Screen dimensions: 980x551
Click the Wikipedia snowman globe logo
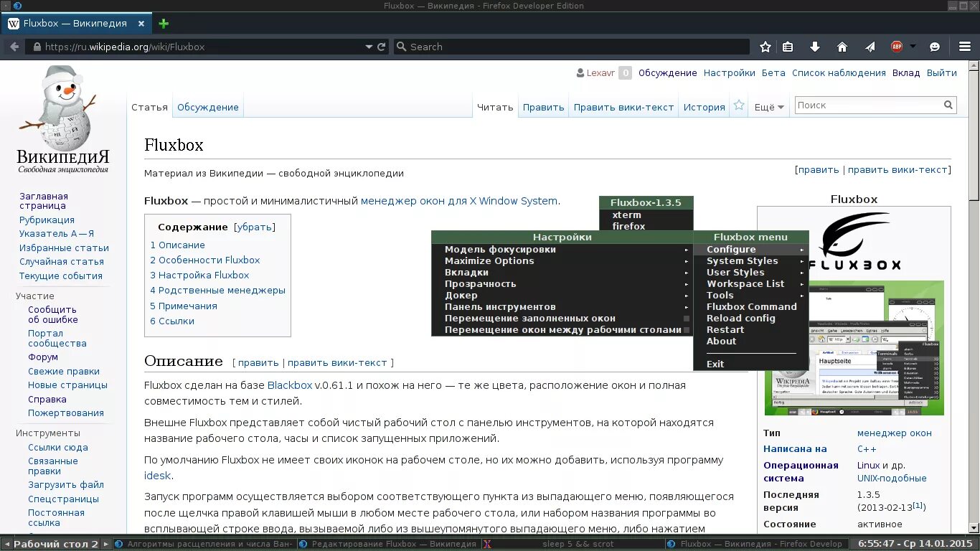(x=63, y=119)
